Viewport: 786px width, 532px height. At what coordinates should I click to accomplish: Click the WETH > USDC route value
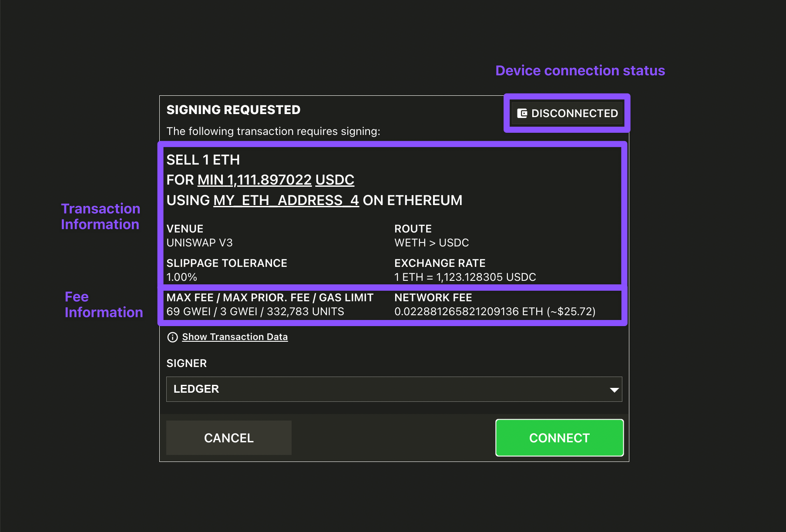[432, 242]
